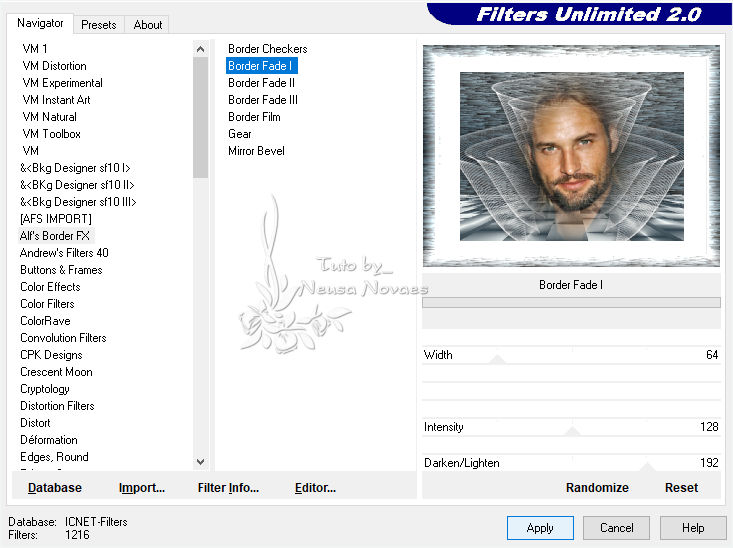Screen dimensions: 733x548
Task: Select Crescent Moon category
Action: click(x=56, y=372)
